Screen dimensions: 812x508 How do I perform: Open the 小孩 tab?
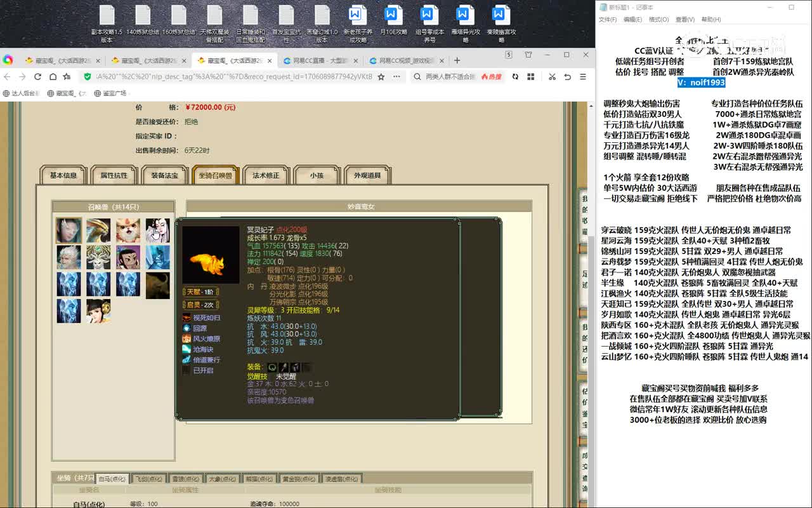point(317,175)
